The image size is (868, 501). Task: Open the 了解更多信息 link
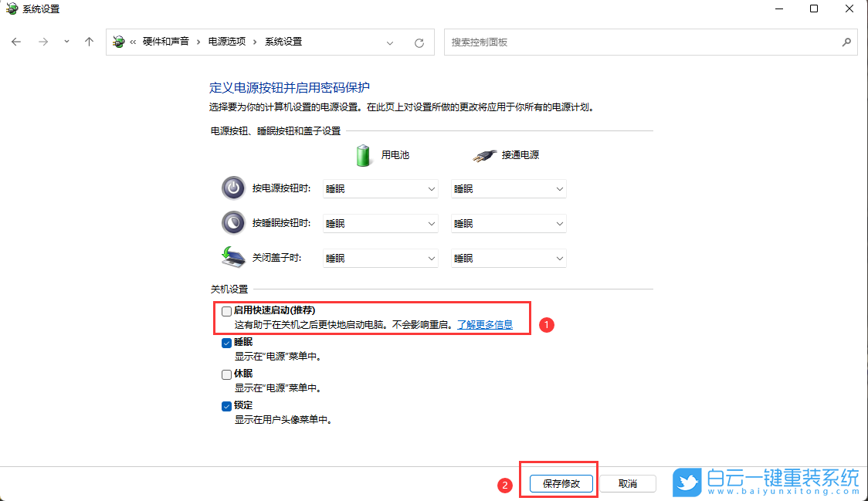pyautogui.click(x=483, y=324)
